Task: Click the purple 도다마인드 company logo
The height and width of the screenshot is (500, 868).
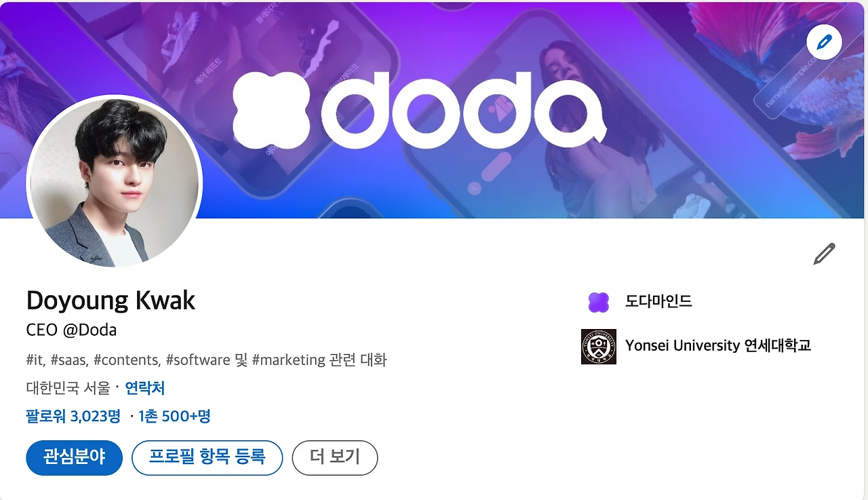Action: (598, 302)
